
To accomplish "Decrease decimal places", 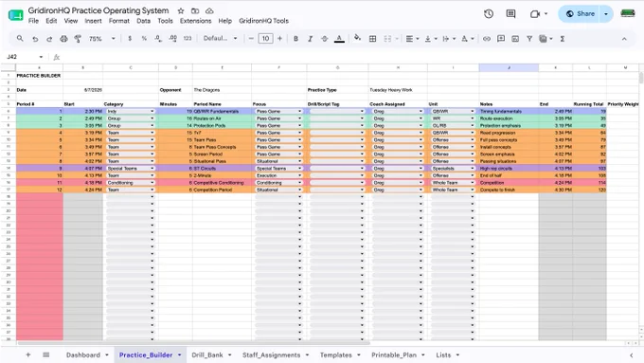I will (158, 38).
